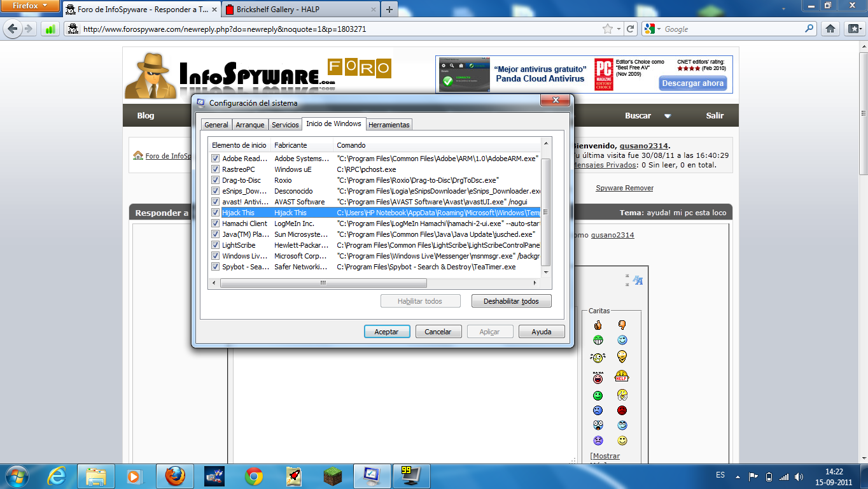868x489 pixels.
Task: Expand the dropdown arrow next to Buscar
Action: tap(668, 116)
